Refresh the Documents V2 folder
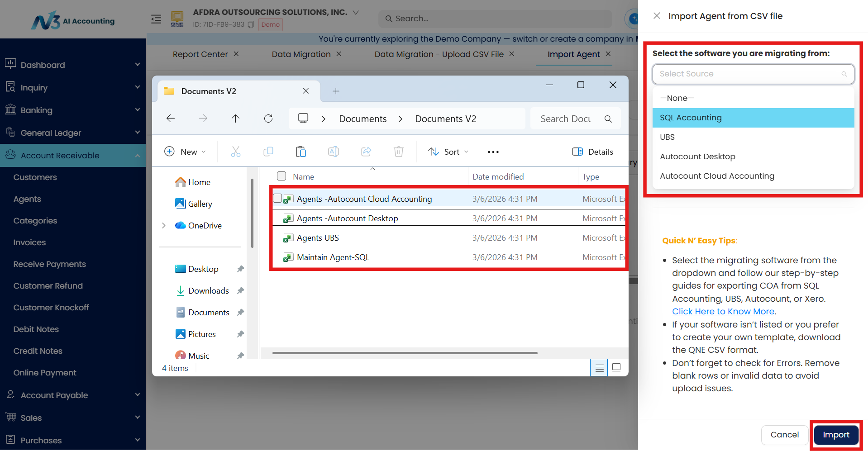Image resolution: width=868 pixels, height=451 pixels. [268, 119]
